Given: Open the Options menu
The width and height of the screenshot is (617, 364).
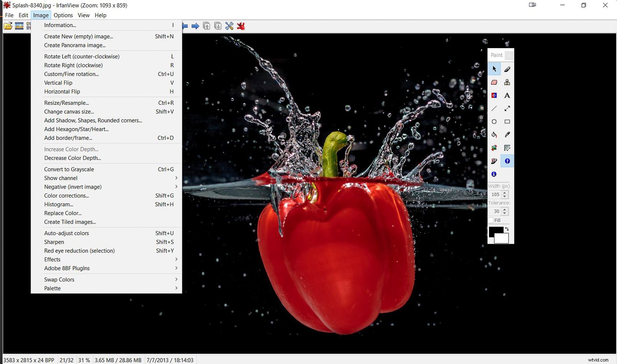Looking at the screenshot, I should coord(63,15).
